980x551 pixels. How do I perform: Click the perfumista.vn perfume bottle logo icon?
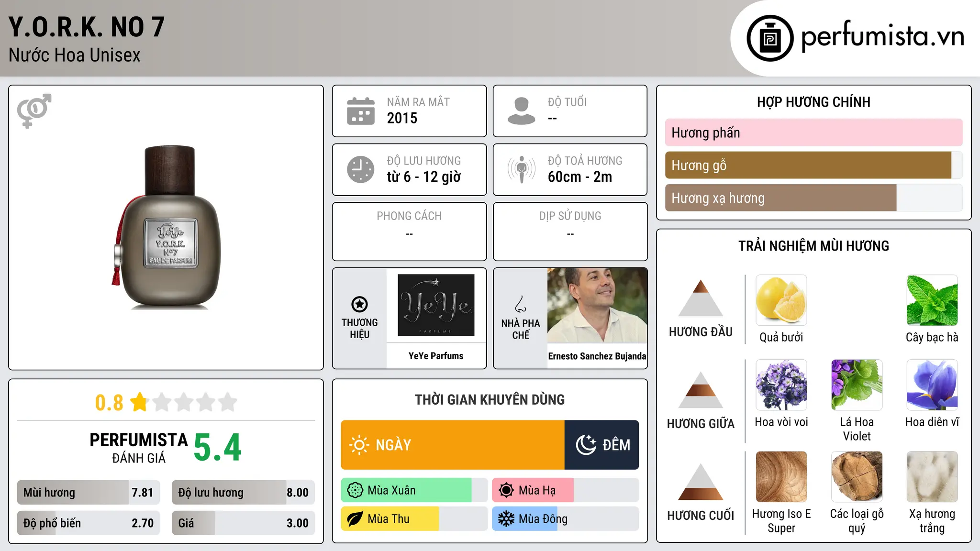click(770, 38)
